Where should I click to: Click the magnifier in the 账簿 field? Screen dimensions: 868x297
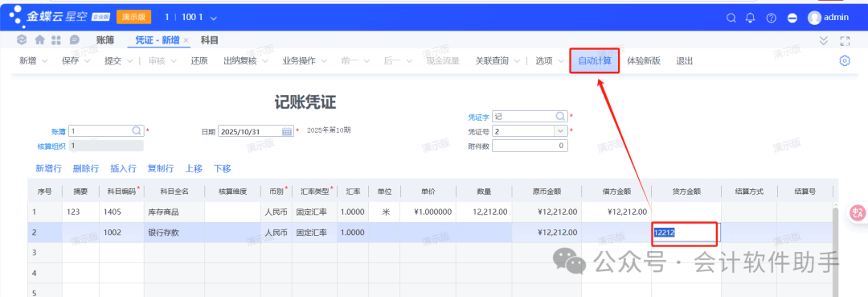137,130
